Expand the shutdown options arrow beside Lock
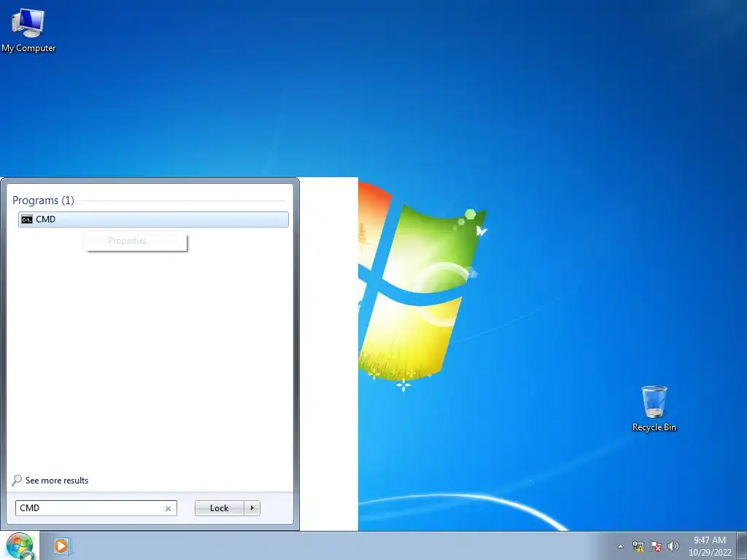Viewport: 747px width, 560px height. coord(252,508)
